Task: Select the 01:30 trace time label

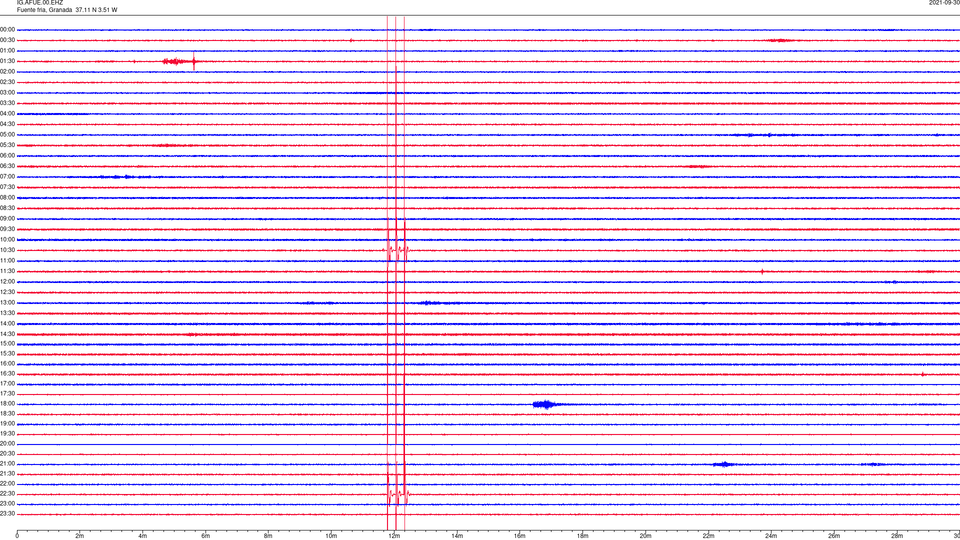Action: click(7, 61)
